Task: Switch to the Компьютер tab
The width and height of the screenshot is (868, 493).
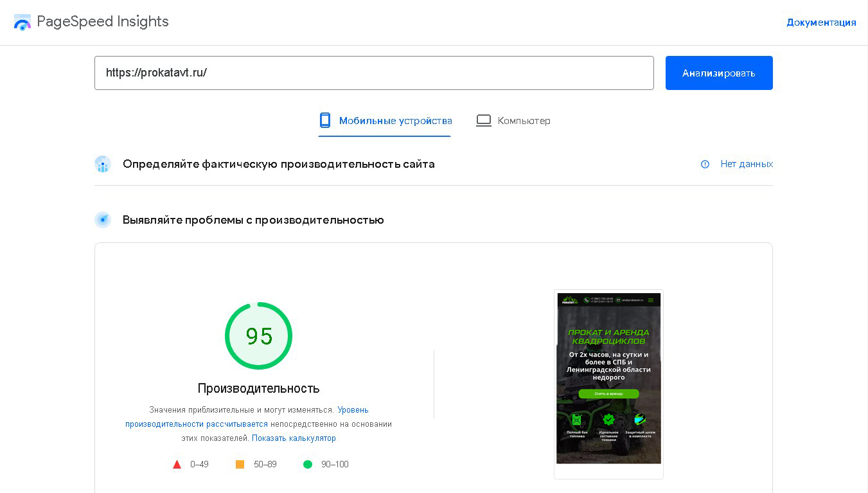Action: click(x=513, y=120)
